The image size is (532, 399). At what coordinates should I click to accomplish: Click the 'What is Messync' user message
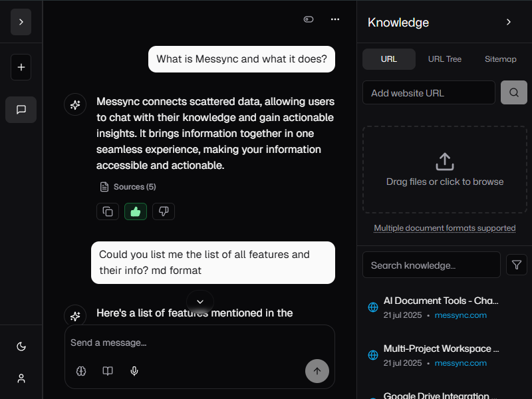241,59
